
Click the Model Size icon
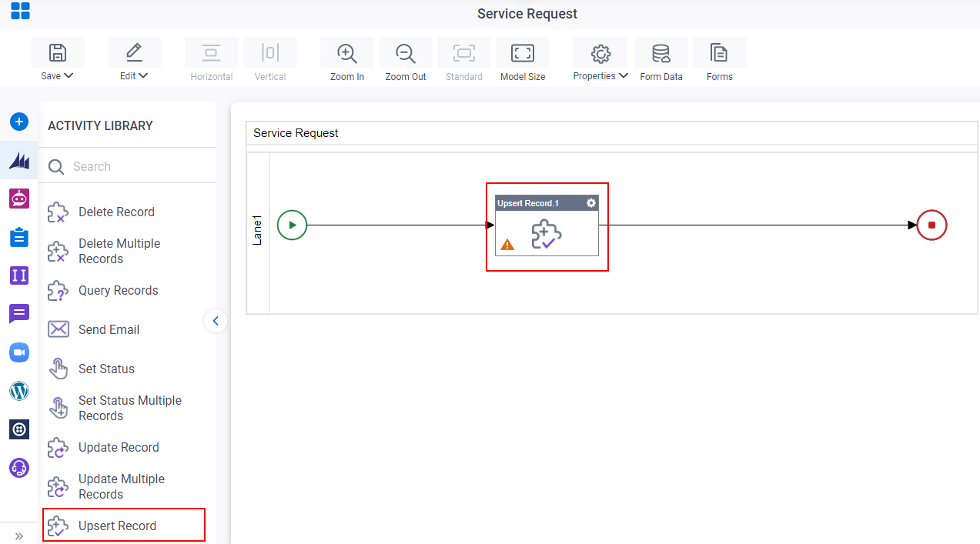tap(523, 52)
